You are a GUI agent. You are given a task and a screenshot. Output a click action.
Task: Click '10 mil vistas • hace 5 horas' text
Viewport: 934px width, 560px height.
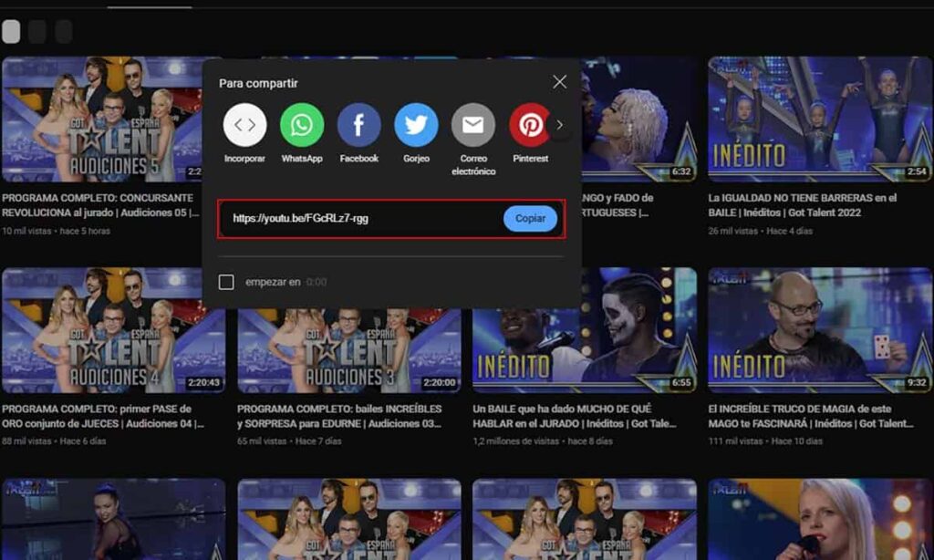click(x=56, y=231)
